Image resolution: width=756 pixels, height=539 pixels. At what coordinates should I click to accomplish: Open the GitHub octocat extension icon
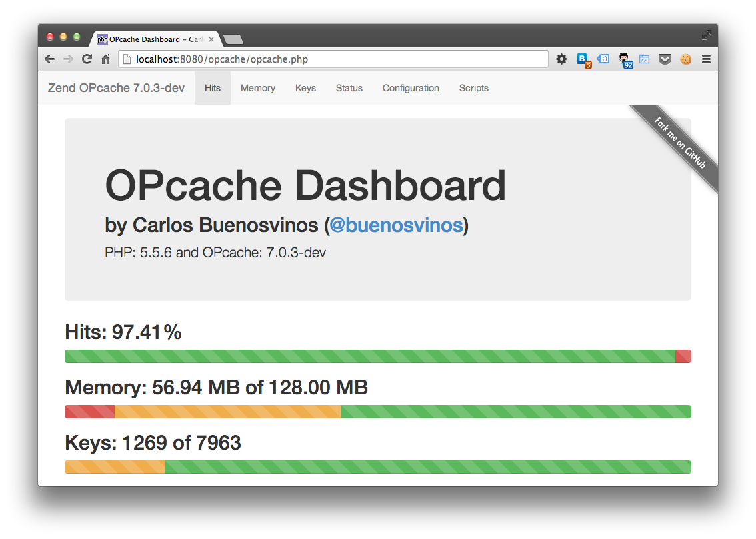point(625,60)
